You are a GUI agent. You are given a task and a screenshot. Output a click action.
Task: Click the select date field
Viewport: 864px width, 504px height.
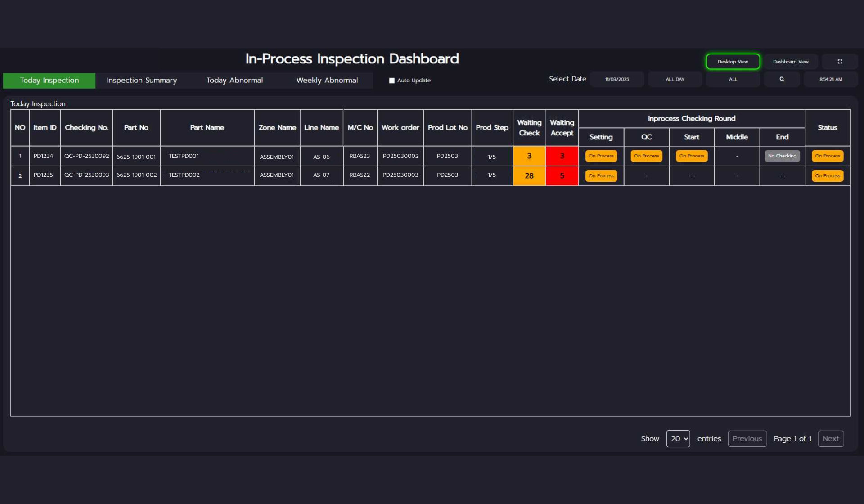coord(617,79)
